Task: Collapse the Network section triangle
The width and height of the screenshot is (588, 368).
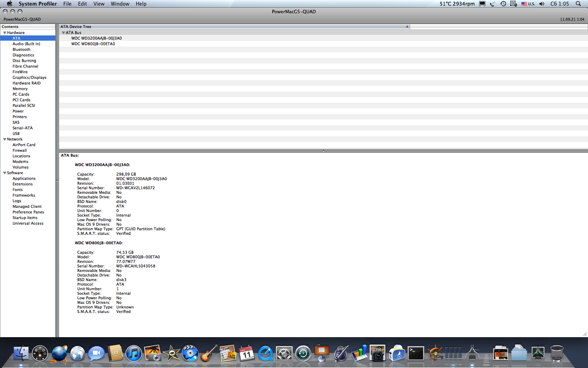Action: point(5,139)
